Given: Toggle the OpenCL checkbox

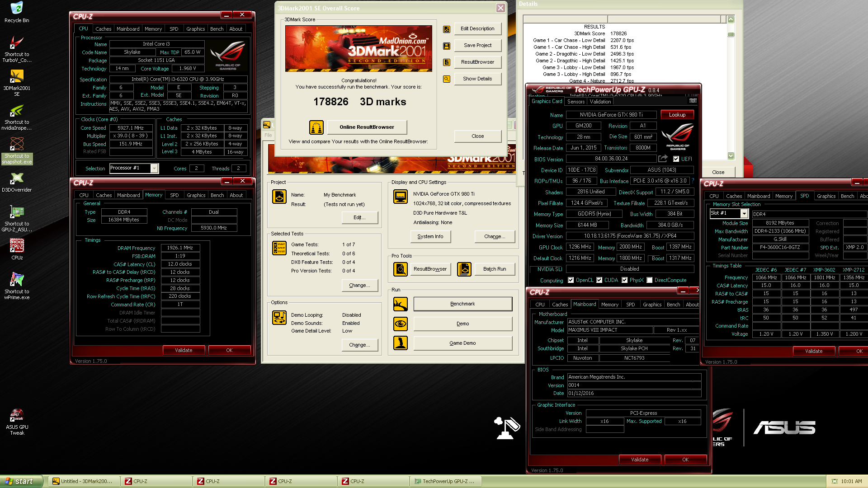Looking at the screenshot, I should (571, 280).
